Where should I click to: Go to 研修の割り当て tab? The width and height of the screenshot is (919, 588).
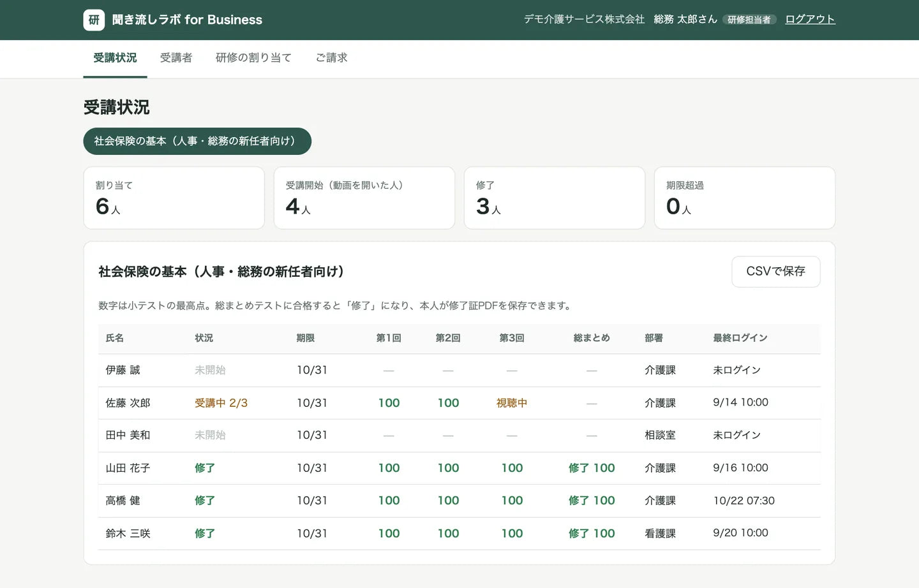[253, 58]
